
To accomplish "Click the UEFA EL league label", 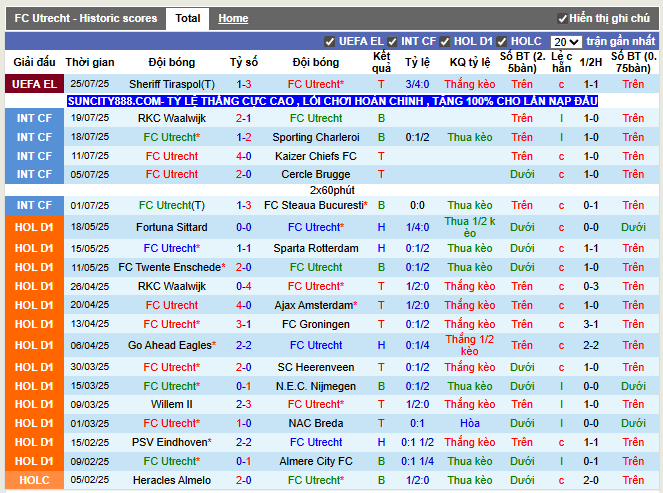I will click(x=34, y=84).
